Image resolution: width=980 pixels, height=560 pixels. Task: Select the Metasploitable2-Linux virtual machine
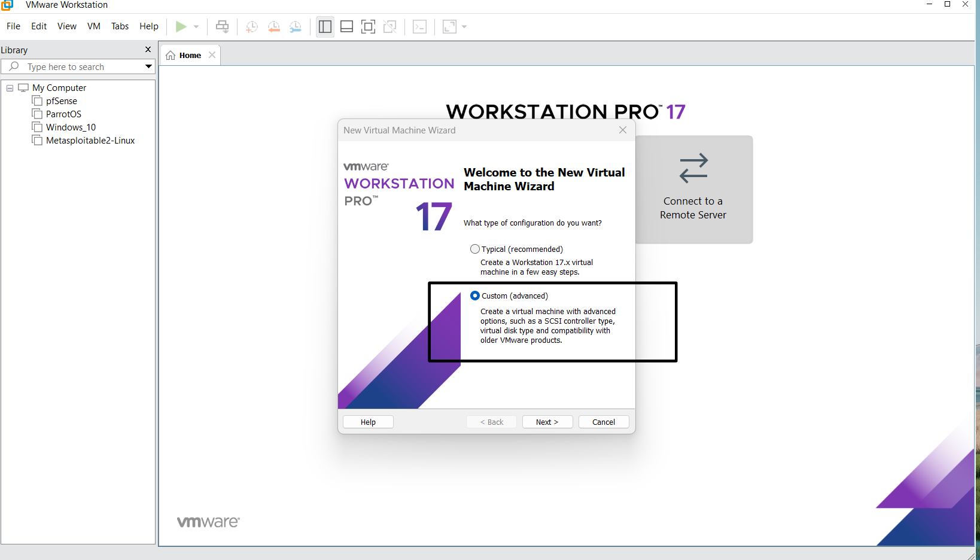(90, 141)
